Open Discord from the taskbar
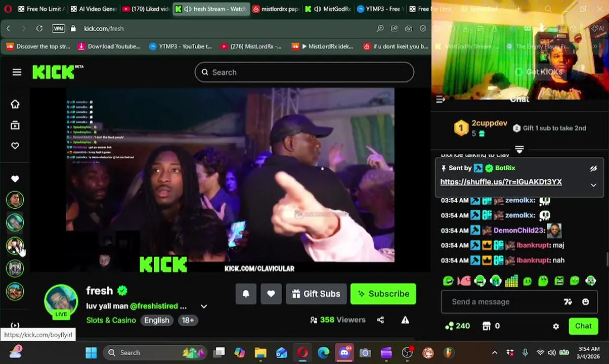 pyautogui.click(x=344, y=352)
